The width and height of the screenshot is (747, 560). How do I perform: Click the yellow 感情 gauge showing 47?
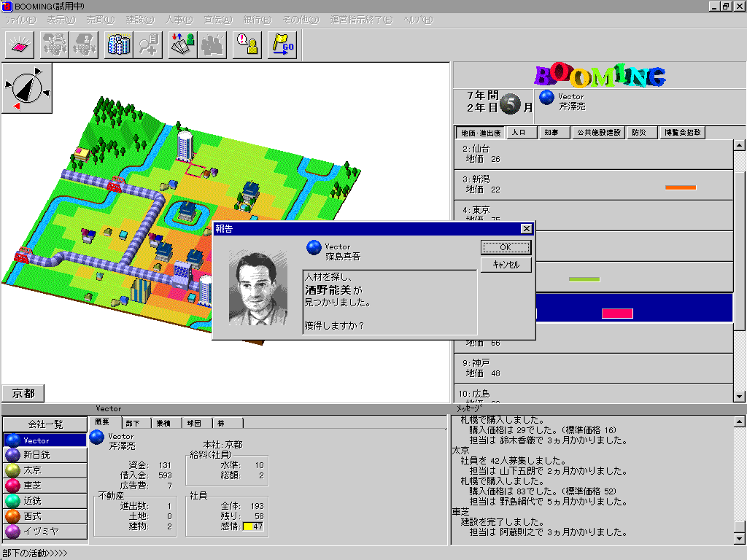253,526
